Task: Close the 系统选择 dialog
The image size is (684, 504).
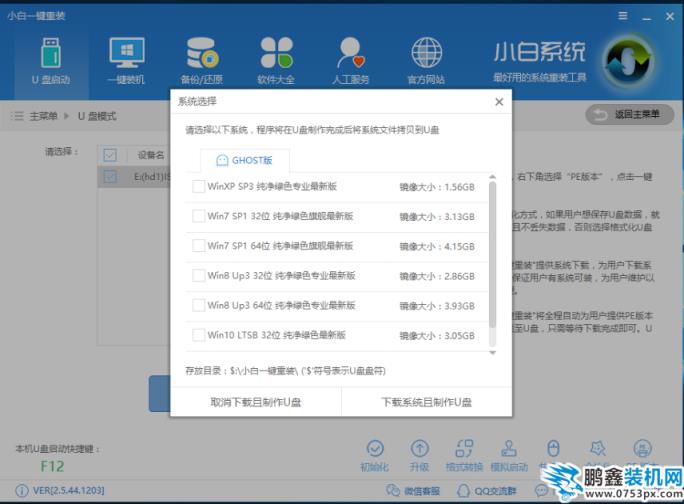Action: [x=499, y=102]
